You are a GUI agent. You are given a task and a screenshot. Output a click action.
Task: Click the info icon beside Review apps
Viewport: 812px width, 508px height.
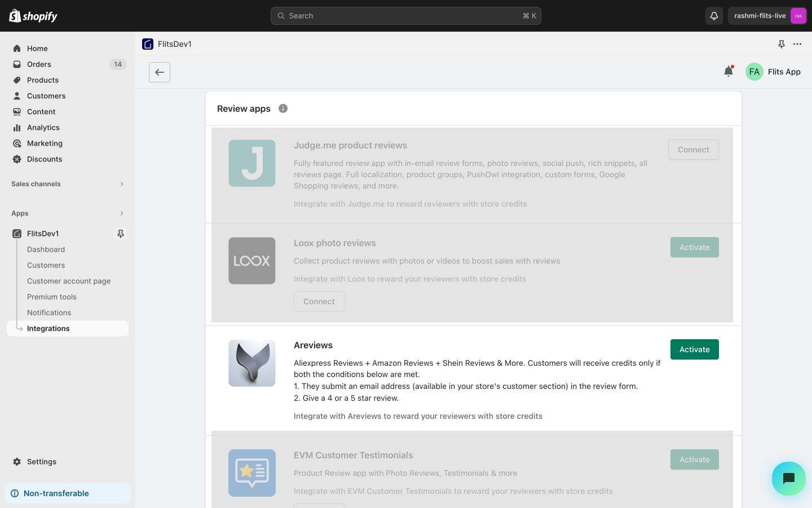283,108
